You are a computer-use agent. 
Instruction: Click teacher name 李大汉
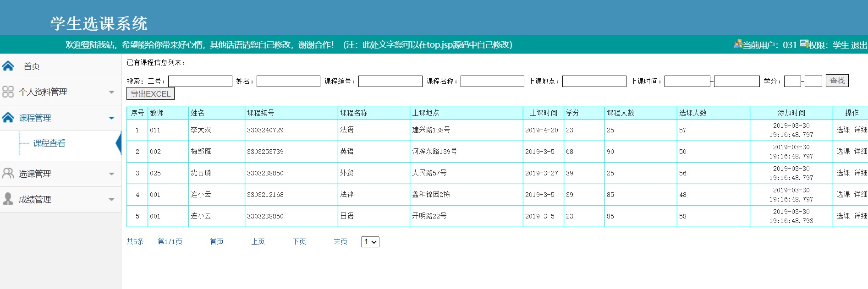[201, 130]
